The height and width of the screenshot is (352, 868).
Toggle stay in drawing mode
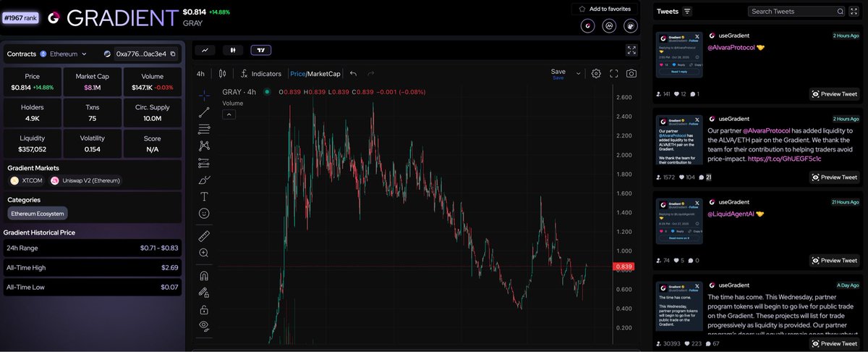point(204,293)
